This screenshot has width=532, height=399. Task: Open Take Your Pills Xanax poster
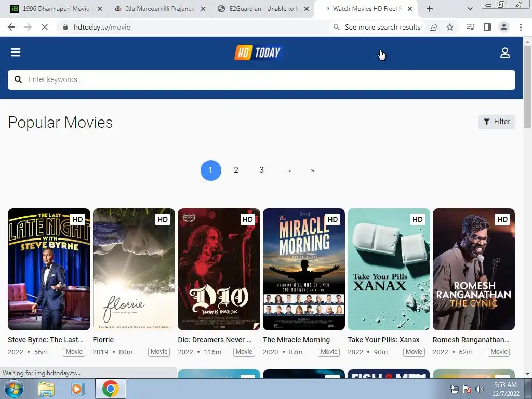point(389,269)
